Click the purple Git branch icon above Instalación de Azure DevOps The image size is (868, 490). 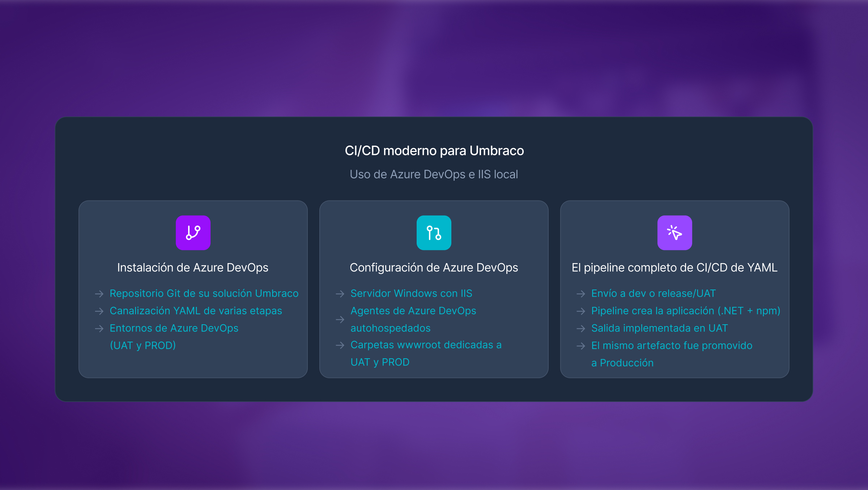coord(193,233)
